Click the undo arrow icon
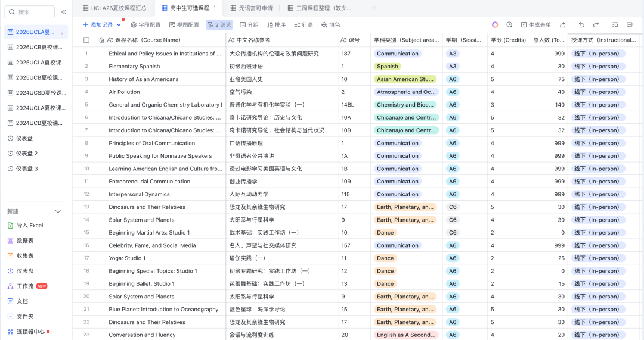The image size is (644, 340). (x=581, y=25)
